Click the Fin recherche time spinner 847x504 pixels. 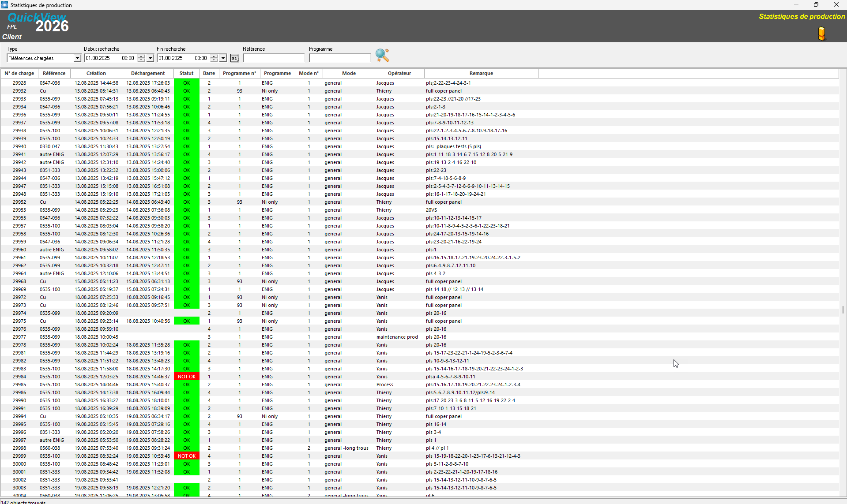click(x=214, y=58)
